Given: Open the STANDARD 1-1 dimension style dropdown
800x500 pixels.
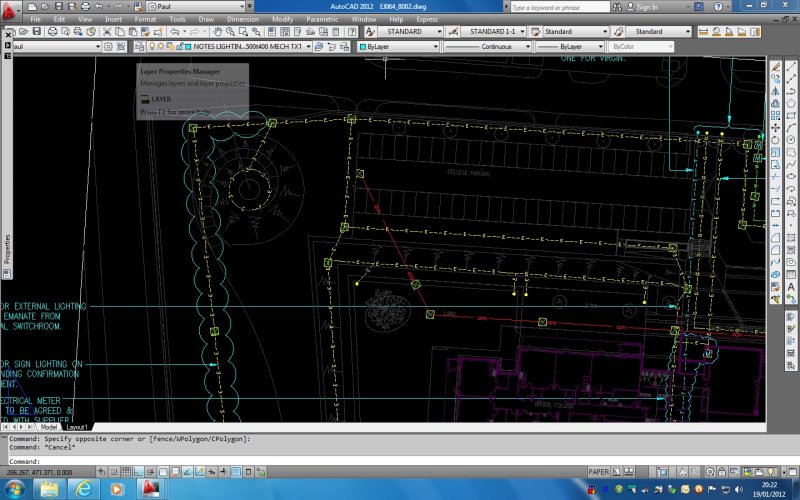Looking at the screenshot, I should (x=521, y=32).
